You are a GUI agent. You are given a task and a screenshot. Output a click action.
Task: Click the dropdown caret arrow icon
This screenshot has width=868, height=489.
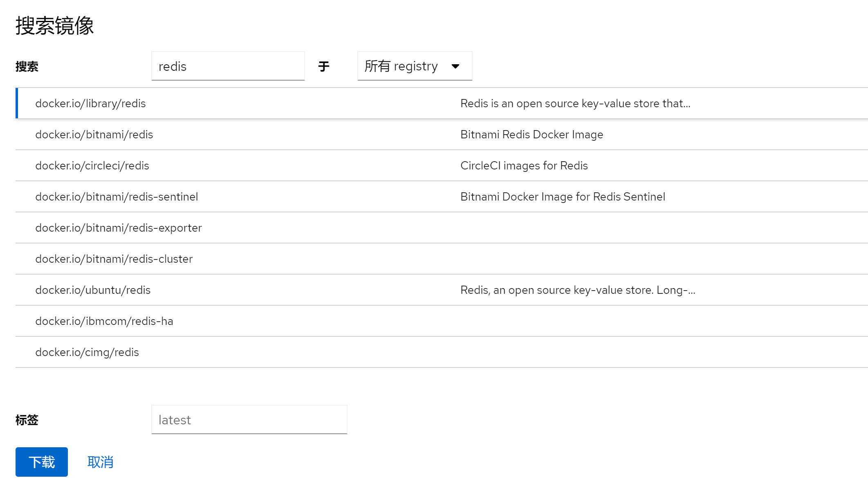[455, 66]
